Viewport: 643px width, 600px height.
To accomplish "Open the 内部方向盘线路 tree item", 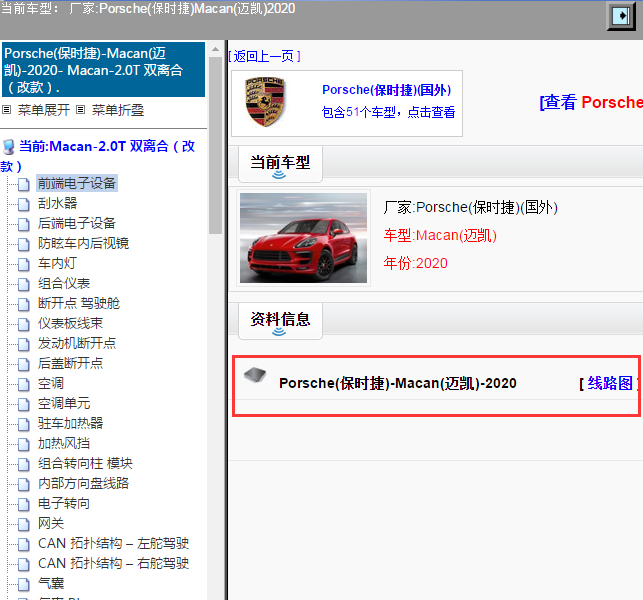I will click(83, 484).
